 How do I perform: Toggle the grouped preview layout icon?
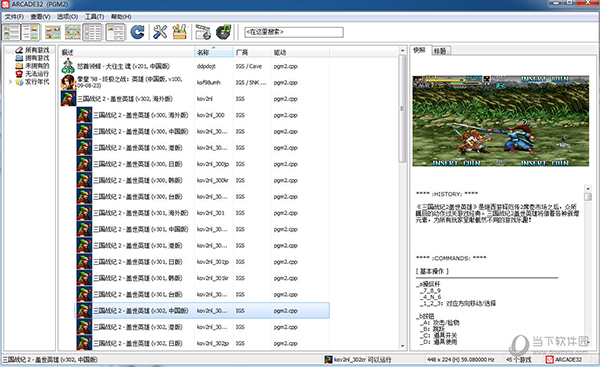tap(115, 32)
